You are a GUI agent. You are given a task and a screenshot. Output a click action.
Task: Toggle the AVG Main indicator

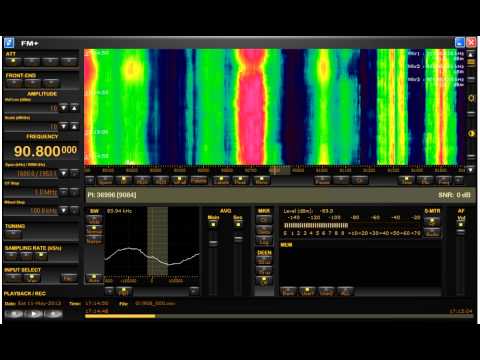coord(213,225)
